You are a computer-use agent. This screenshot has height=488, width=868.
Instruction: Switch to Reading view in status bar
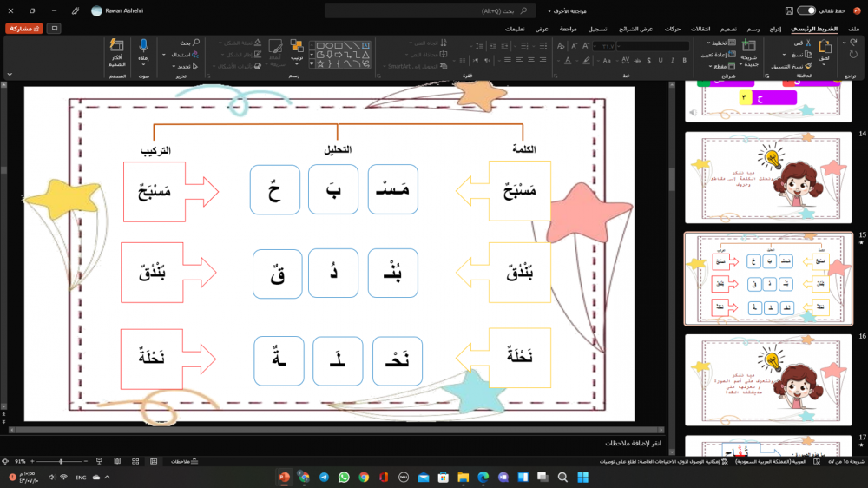pos(117,461)
